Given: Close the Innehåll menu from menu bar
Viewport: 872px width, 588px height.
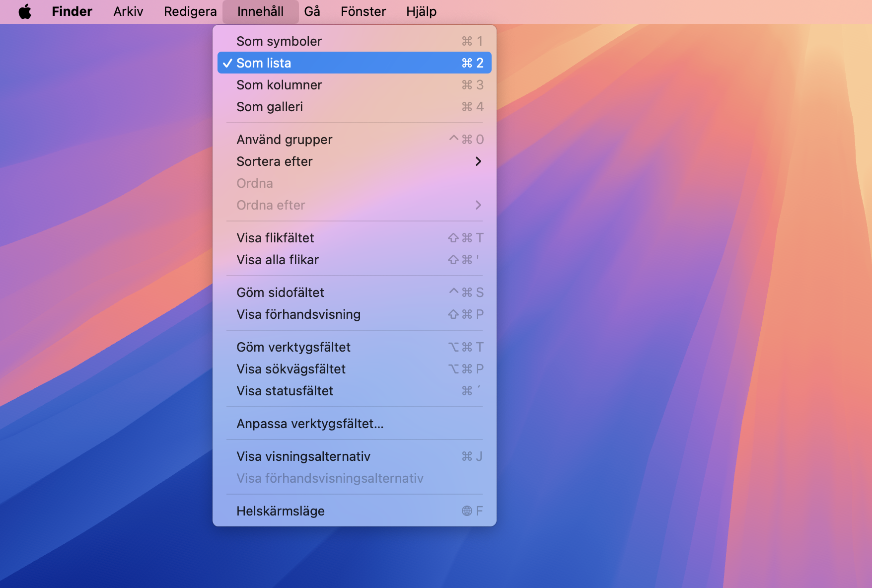Looking at the screenshot, I should click(261, 11).
